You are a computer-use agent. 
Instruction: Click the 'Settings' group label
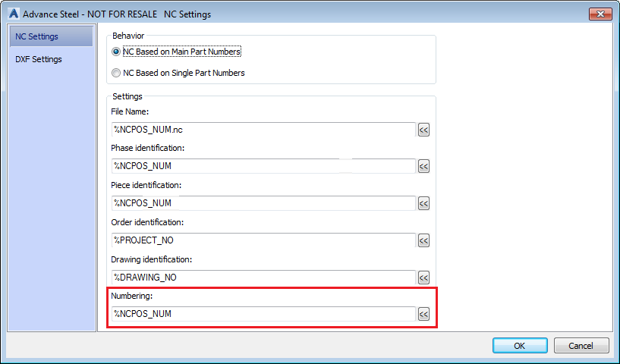click(x=127, y=96)
